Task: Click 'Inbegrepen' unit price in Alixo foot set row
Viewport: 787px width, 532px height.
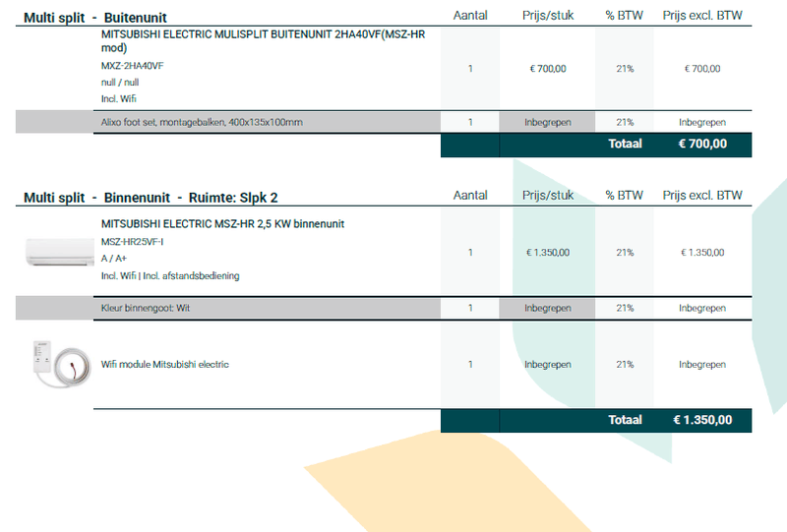Action: [x=548, y=122]
